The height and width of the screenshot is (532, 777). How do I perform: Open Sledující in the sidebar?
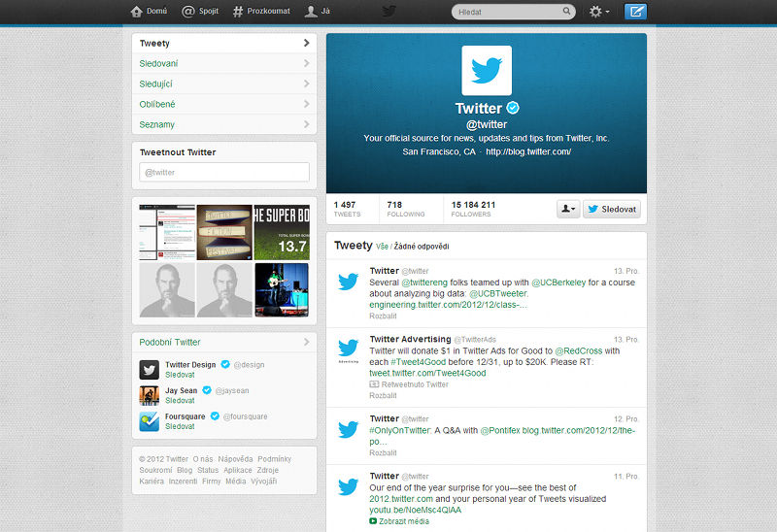224,83
